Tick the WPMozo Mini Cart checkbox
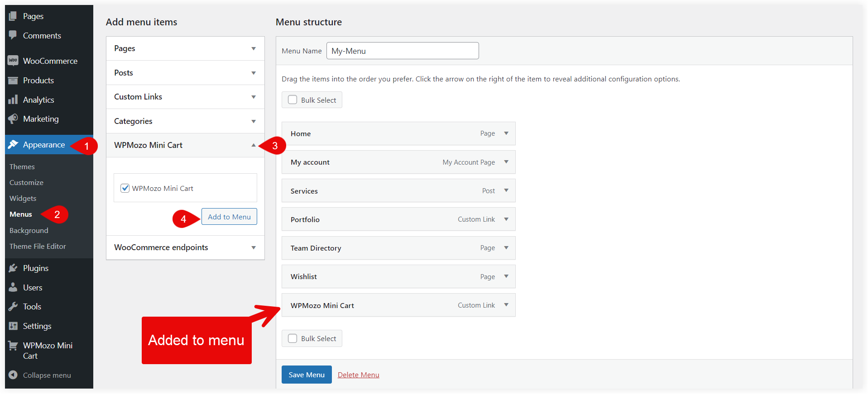Viewport: 868px width, 394px height. [125, 188]
